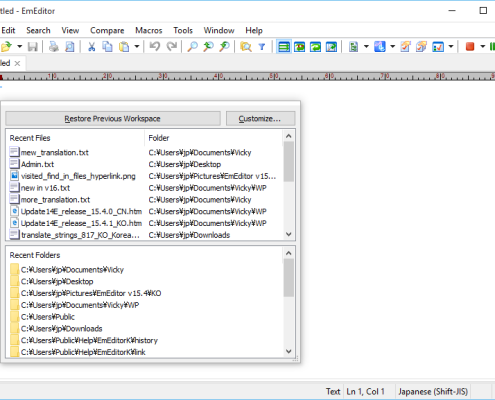The height and width of the screenshot is (400, 495).
Task: Click the second orange properties icon
Action: pyautogui.click(x=422, y=47)
